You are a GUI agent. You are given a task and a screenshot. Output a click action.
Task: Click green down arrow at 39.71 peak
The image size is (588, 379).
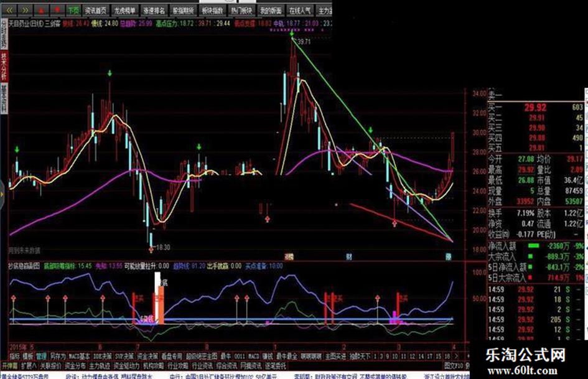(292, 34)
